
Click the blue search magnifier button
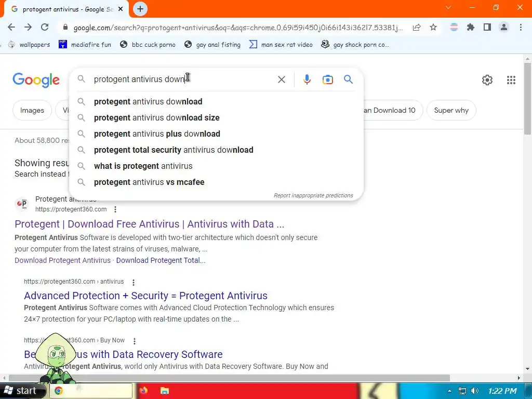coord(348,79)
